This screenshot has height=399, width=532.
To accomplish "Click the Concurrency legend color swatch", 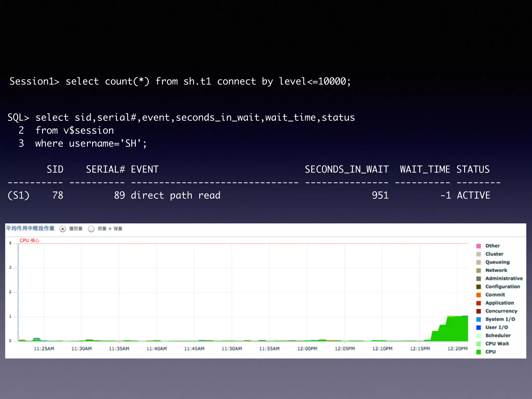I will (x=479, y=311).
